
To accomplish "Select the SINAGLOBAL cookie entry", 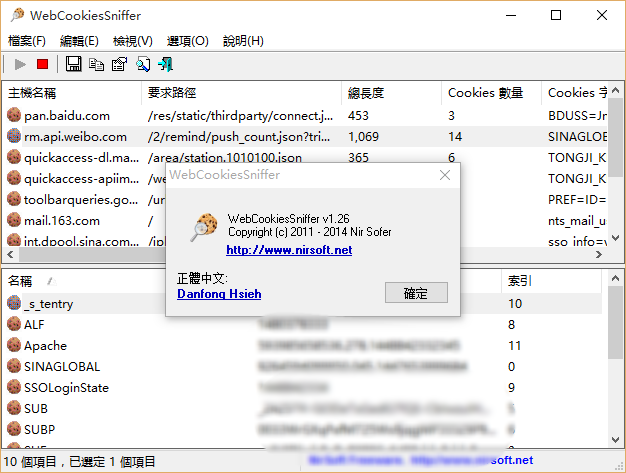I will (x=62, y=366).
